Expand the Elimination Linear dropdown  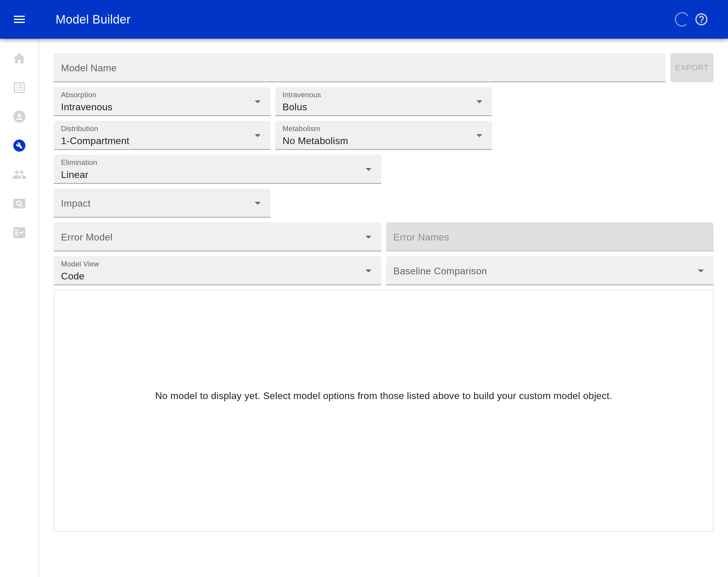(x=217, y=169)
